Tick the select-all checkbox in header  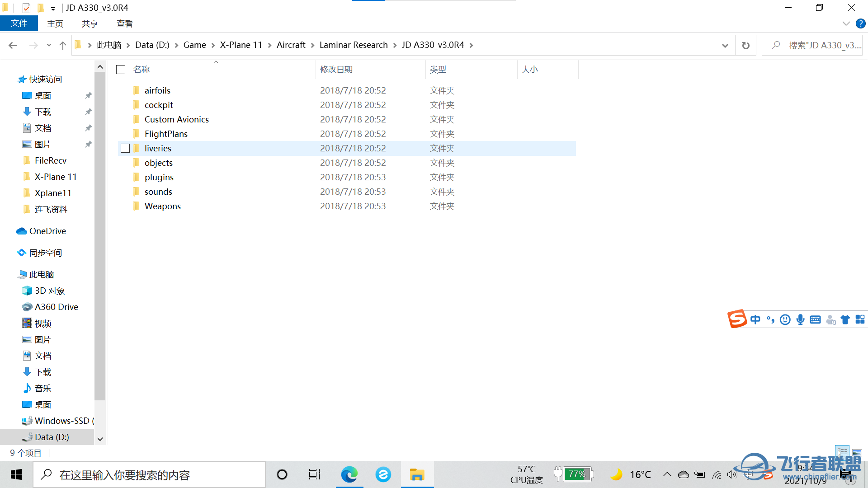click(121, 70)
